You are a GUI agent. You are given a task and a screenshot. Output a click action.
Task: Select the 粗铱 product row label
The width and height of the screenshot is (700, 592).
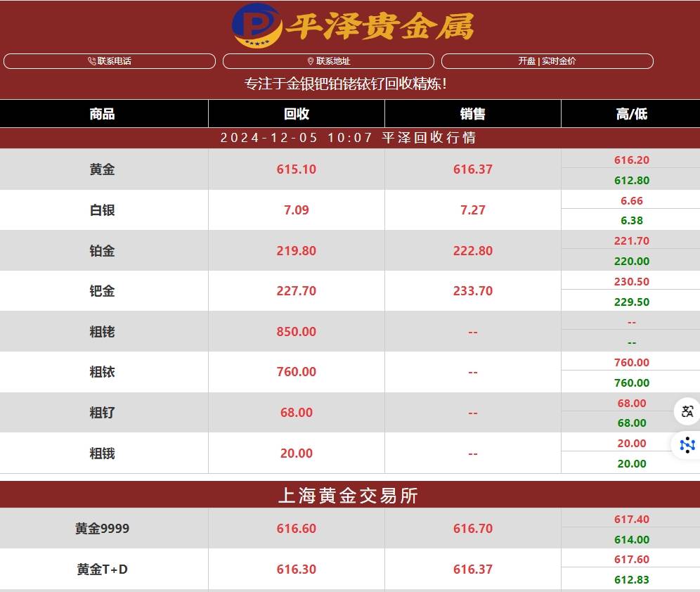coord(102,371)
